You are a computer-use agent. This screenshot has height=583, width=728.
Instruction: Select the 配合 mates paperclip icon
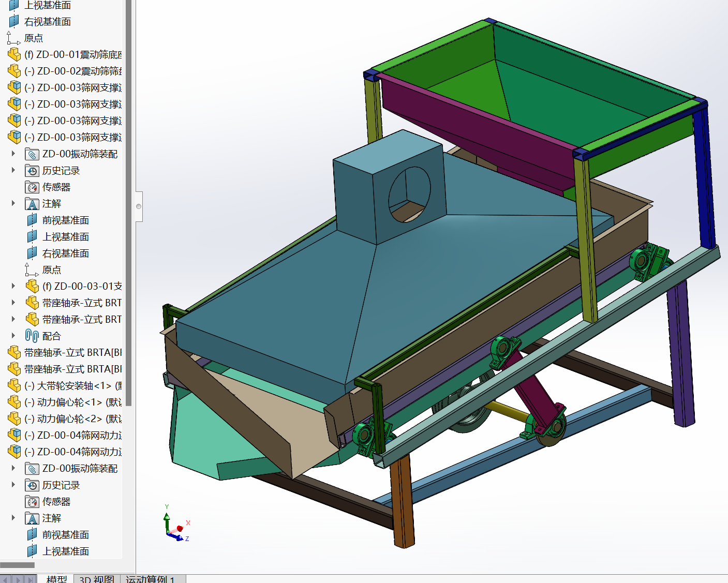32,336
